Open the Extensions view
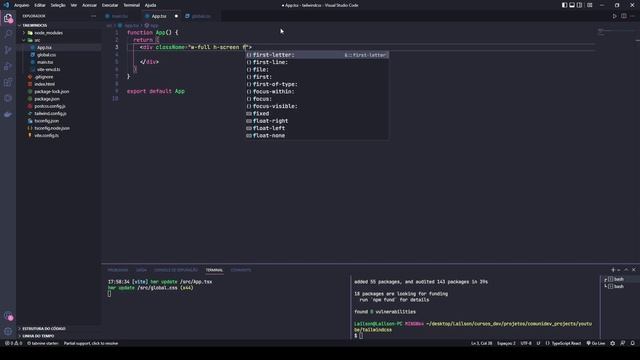This screenshot has width=640, height=360. (x=8, y=82)
